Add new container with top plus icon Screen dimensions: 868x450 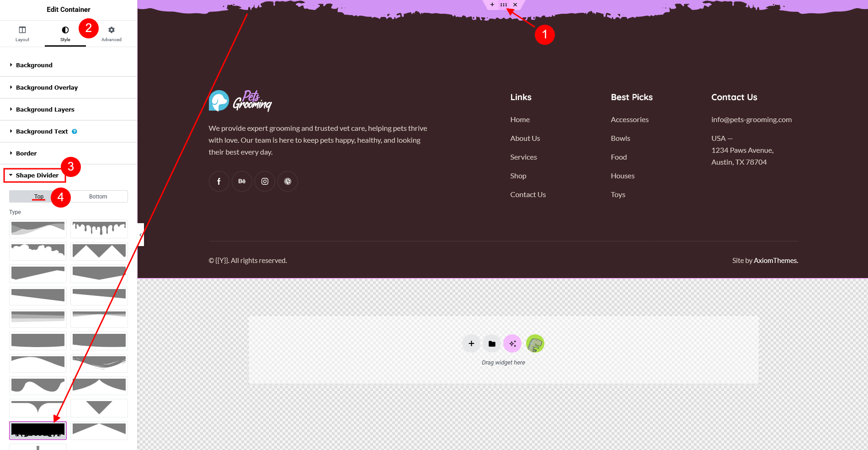click(x=492, y=5)
